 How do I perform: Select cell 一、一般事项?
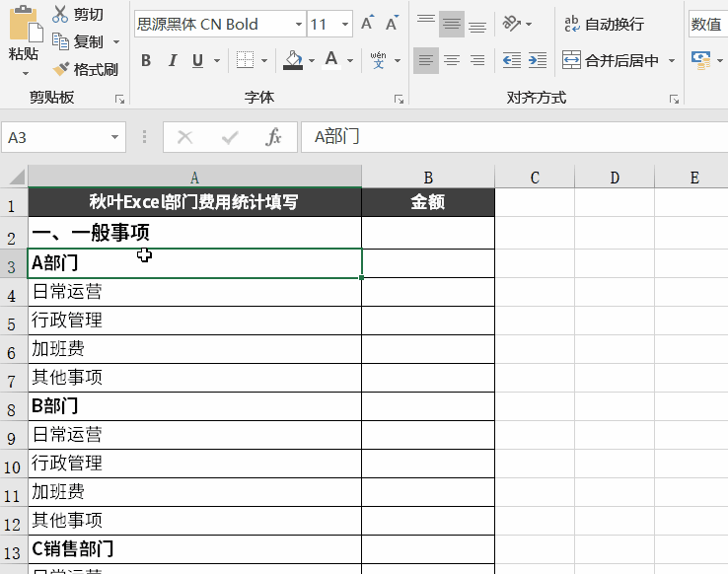(x=194, y=233)
